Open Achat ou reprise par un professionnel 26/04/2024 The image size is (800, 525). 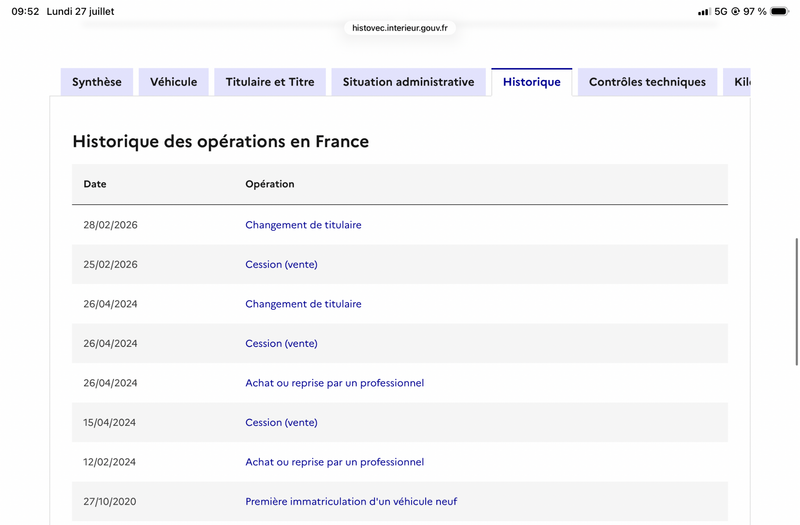coord(335,383)
